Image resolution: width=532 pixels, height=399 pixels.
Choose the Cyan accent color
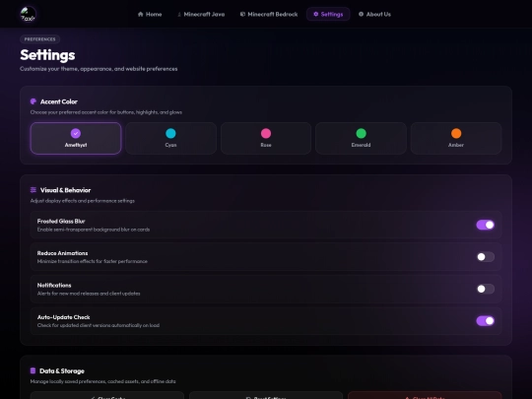[171, 139]
